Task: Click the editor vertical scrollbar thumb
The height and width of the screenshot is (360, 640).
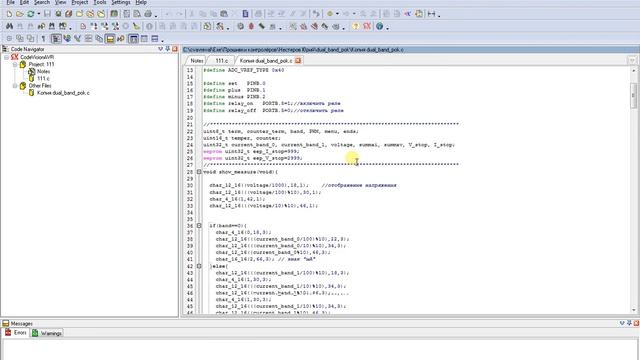Action: click(633, 95)
